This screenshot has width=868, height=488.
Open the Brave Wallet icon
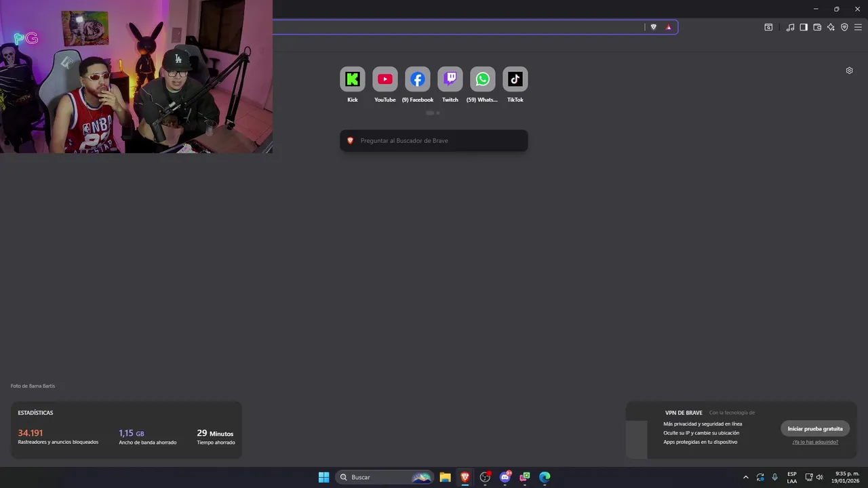point(817,27)
